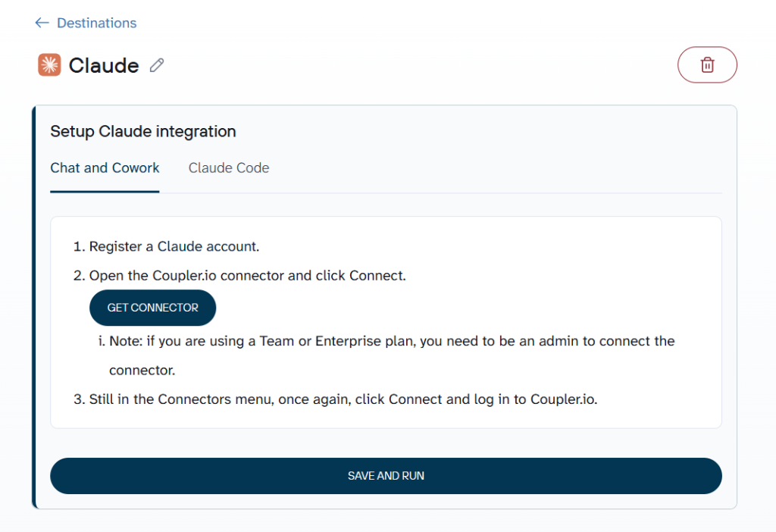
Task: Go back via the Destinations link
Action: [x=96, y=23]
